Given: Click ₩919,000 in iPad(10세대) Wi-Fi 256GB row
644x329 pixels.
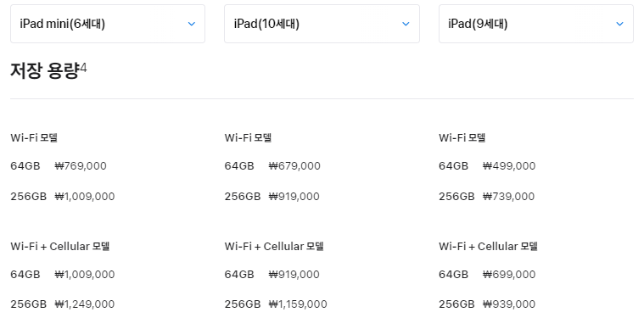Looking at the screenshot, I should [x=294, y=196].
